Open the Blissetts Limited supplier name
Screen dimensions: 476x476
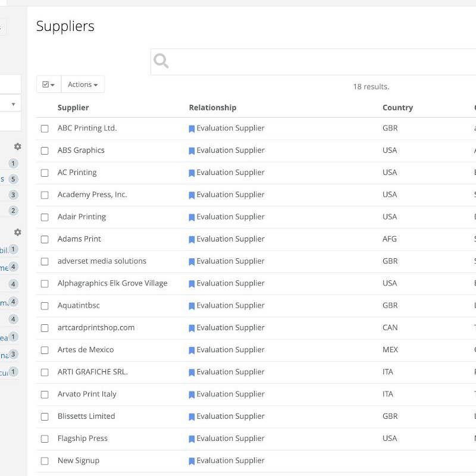pyautogui.click(x=86, y=416)
